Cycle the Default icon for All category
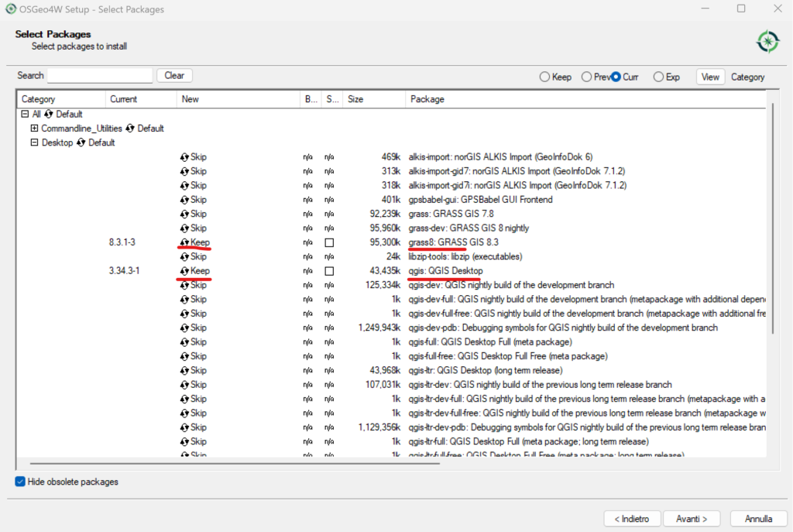 click(x=49, y=115)
